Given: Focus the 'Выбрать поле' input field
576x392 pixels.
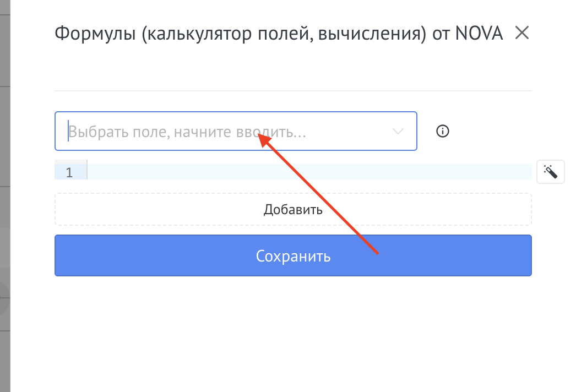Looking at the screenshot, I should (220, 132).
